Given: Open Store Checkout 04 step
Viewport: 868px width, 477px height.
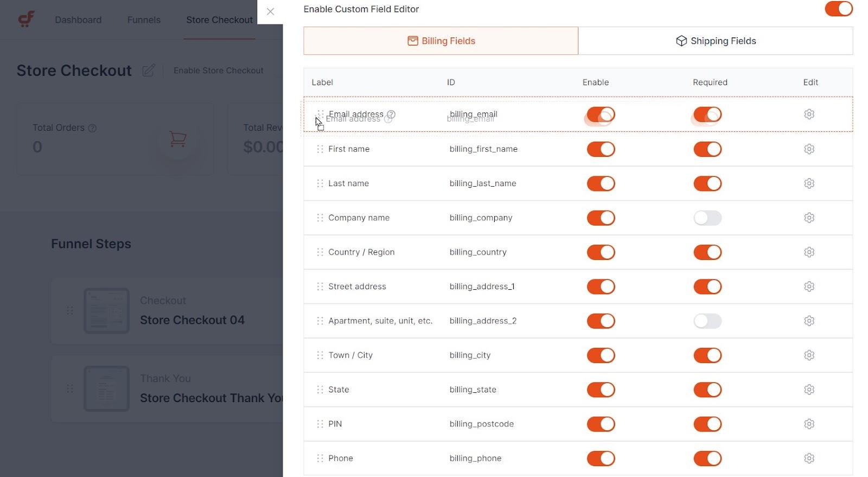Looking at the screenshot, I should tap(192, 320).
